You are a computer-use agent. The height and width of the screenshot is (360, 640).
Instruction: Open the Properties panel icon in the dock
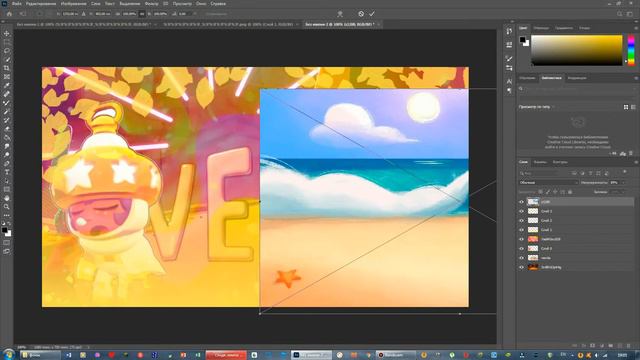509,44
